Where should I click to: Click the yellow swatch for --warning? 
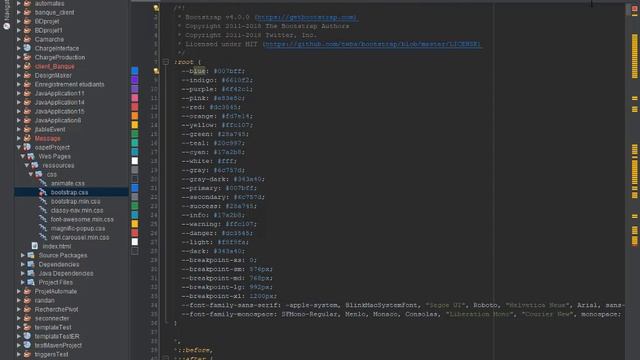pyautogui.click(x=135, y=224)
